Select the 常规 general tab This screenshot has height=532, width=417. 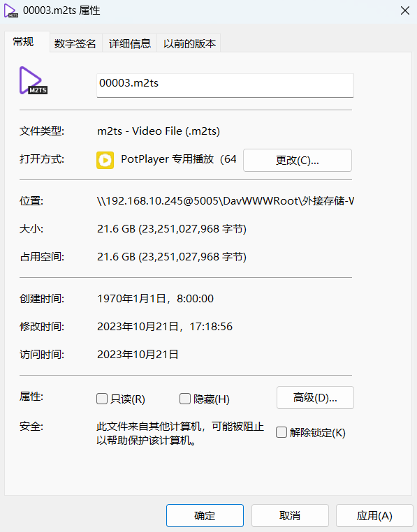tap(24, 42)
